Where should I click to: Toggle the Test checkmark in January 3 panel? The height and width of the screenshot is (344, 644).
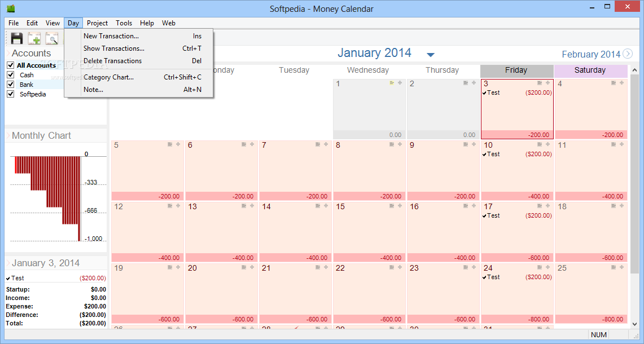coord(8,279)
